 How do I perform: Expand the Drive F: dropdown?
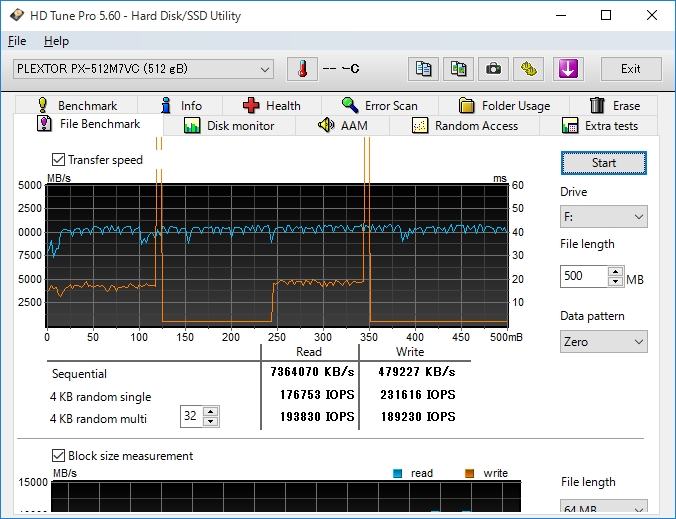(x=603, y=217)
